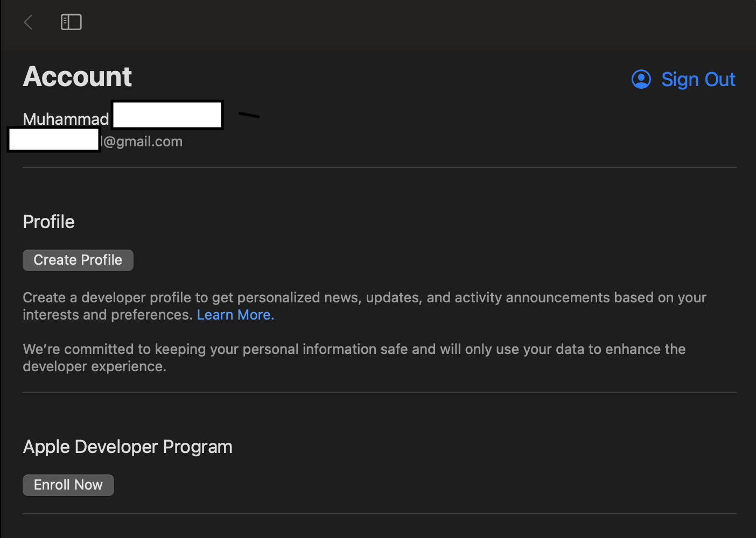Screen dimensions: 756x538
Task: Click the white redaction box beside Muhammad
Action: [167, 115]
